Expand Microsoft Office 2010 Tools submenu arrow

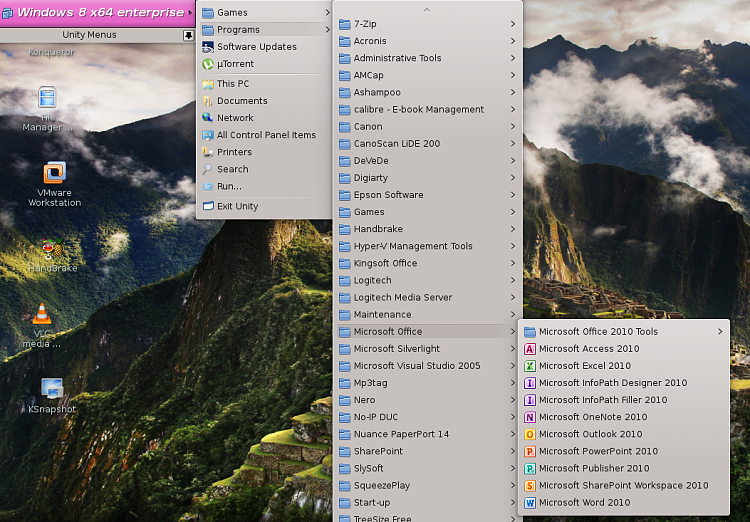pos(720,332)
